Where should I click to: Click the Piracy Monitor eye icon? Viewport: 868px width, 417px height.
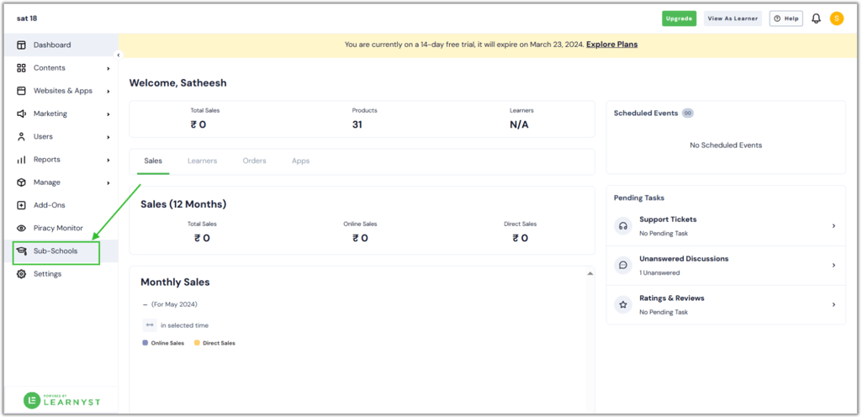tap(22, 228)
